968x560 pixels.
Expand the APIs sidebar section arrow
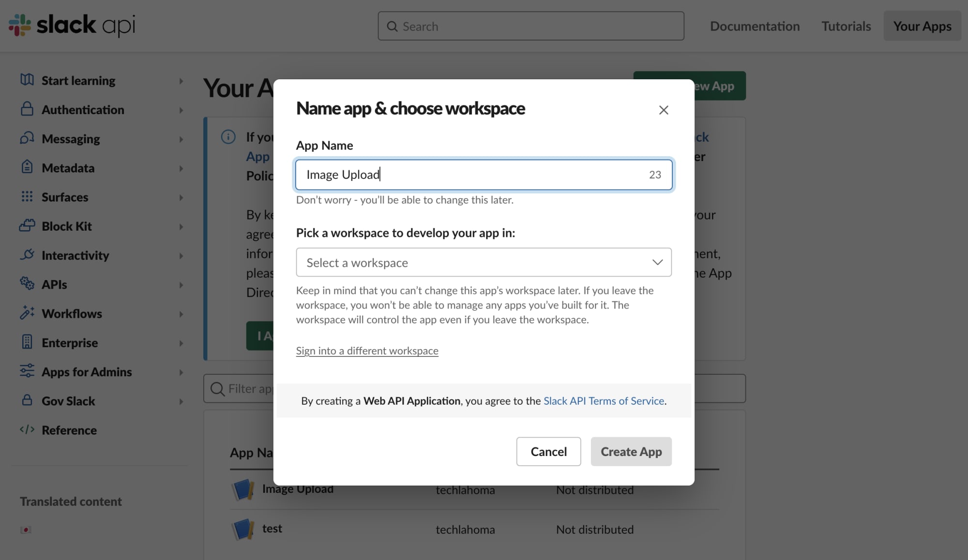point(181,285)
